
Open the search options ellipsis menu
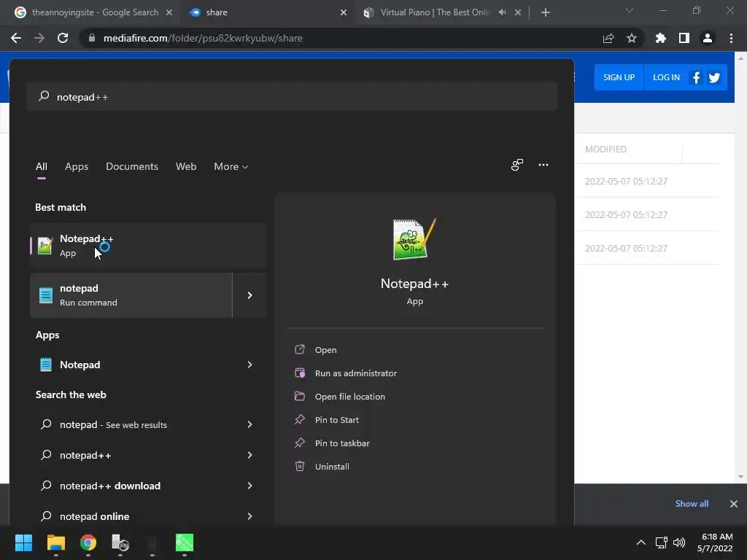(543, 165)
